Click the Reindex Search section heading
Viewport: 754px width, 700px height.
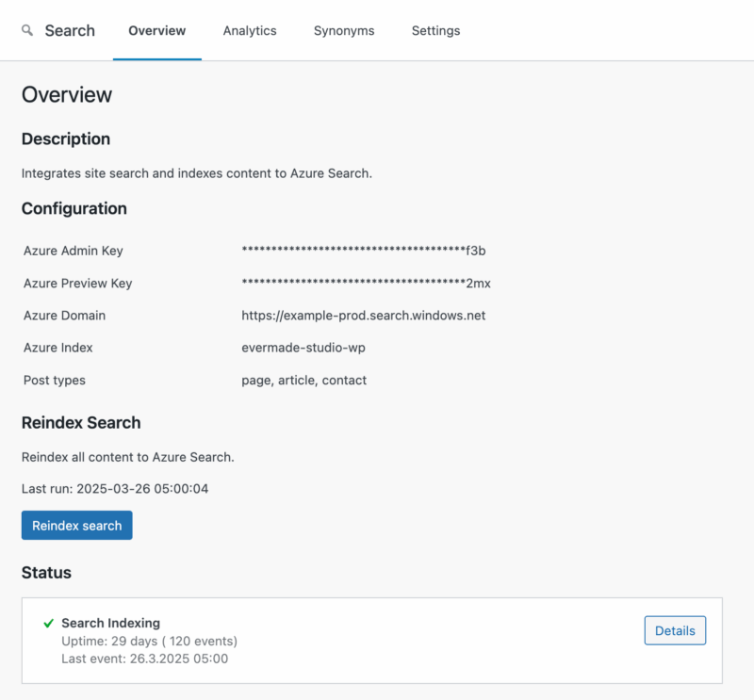[81, 423]
